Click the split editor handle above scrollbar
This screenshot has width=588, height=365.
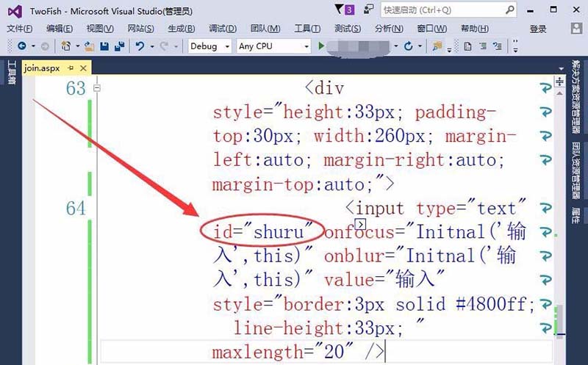coord(559,82)
